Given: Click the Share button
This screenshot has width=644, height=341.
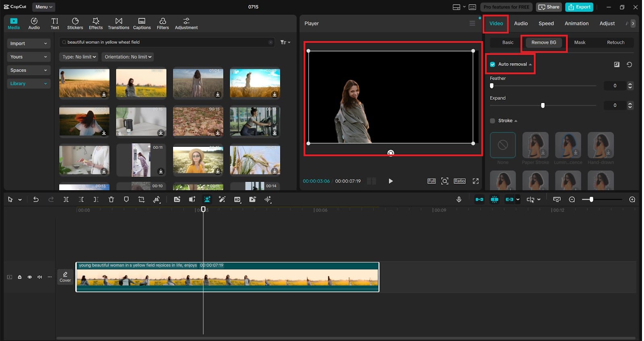Looking at the screenshot, I should coord(549,7).
